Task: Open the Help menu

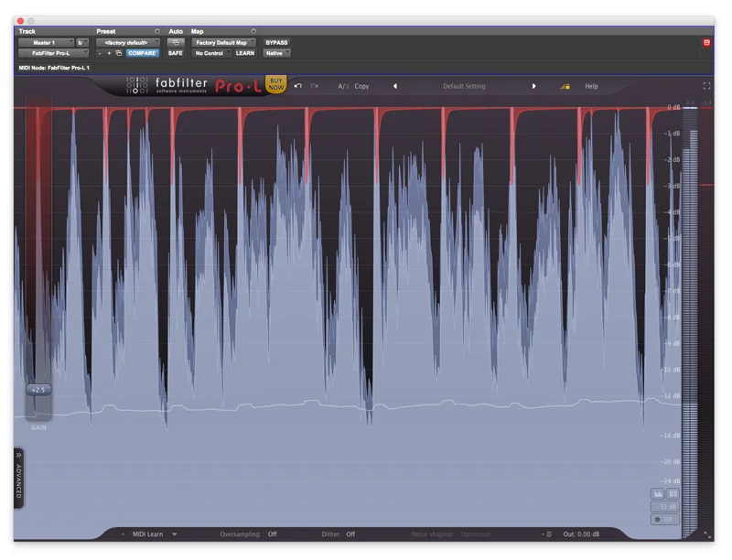Action: click(591, 86)
